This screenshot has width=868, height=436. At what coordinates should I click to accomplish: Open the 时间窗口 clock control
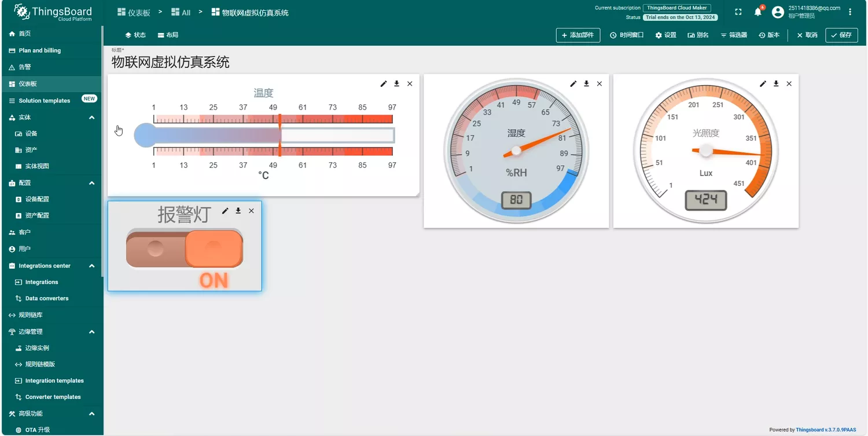point(627,35)
